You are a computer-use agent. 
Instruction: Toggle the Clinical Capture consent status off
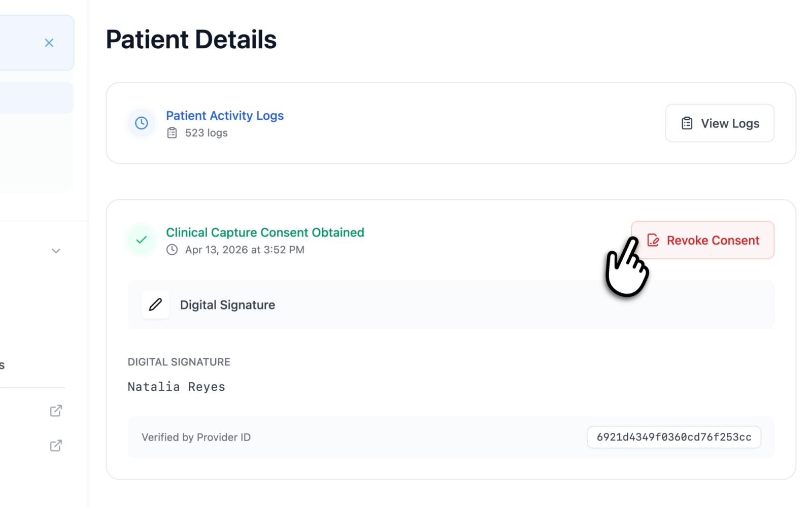click(702, 240)
